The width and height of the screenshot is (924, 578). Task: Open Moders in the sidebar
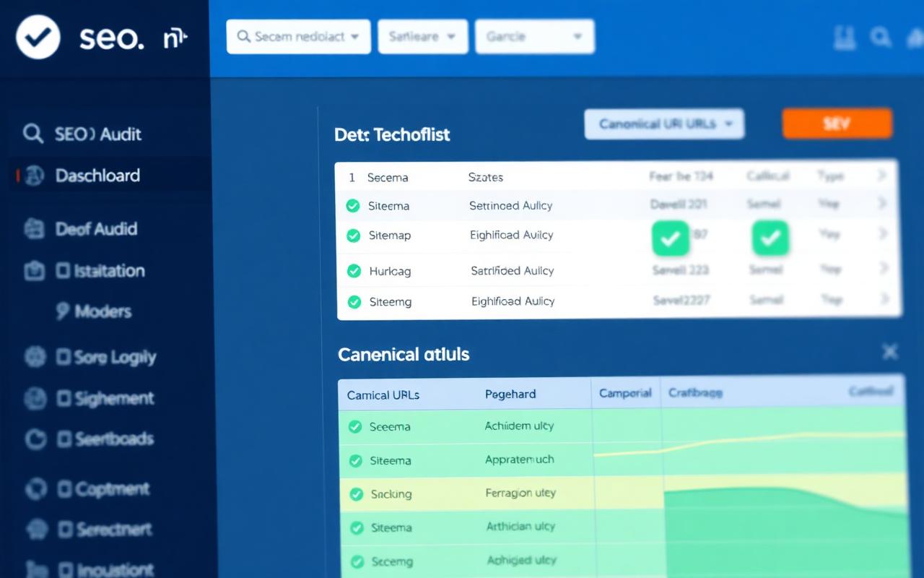click(103, 311)
